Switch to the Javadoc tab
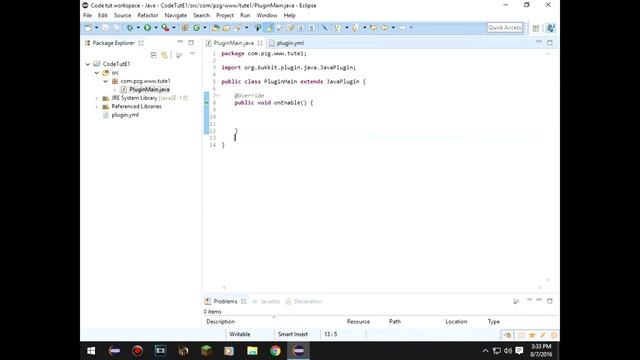This screenshot has height=360, width=640. [266, 302]
